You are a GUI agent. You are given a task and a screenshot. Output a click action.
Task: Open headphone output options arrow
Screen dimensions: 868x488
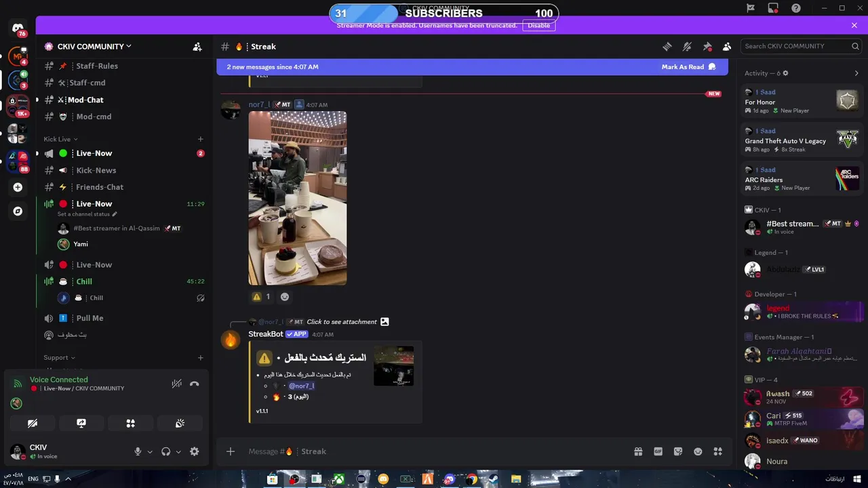[178, 452]
